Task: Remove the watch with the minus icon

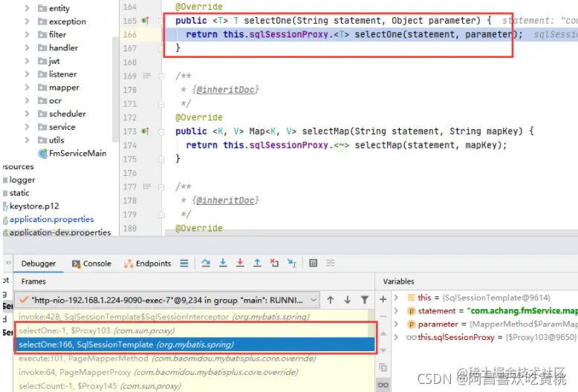Action: (x=383, y=316)
